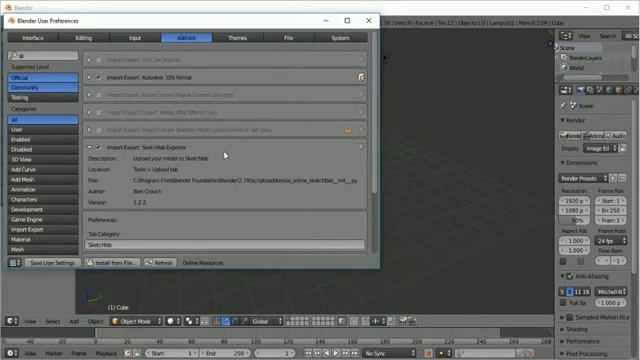
Task: Open the Frame Rate 24 fps dropdown
Action: 611,241
